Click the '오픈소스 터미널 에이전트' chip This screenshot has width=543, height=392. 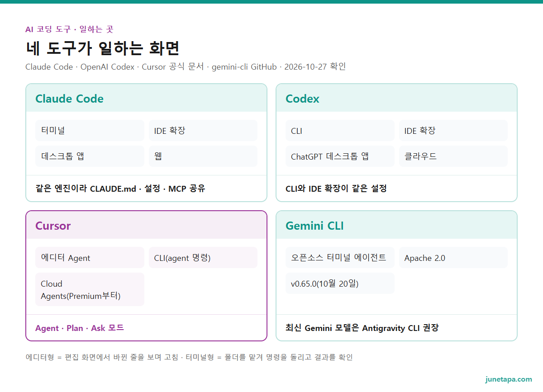[x=340, y=258]
